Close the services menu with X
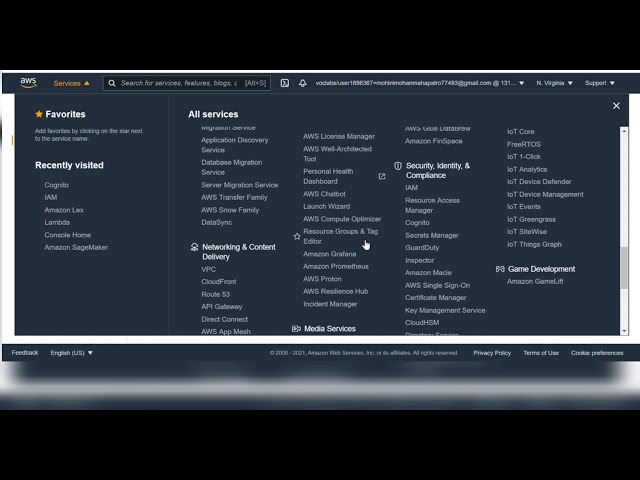 point(616,106)
